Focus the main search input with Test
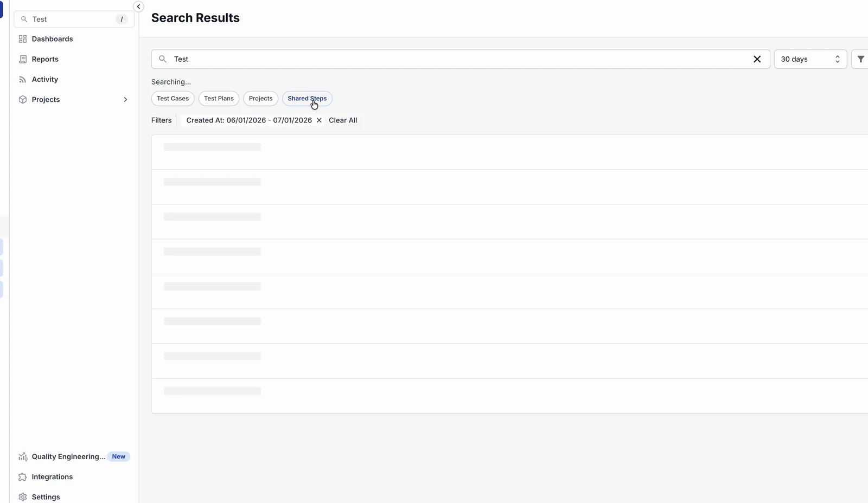The height and width of the screenshot is (503, 868). [461, 59]
